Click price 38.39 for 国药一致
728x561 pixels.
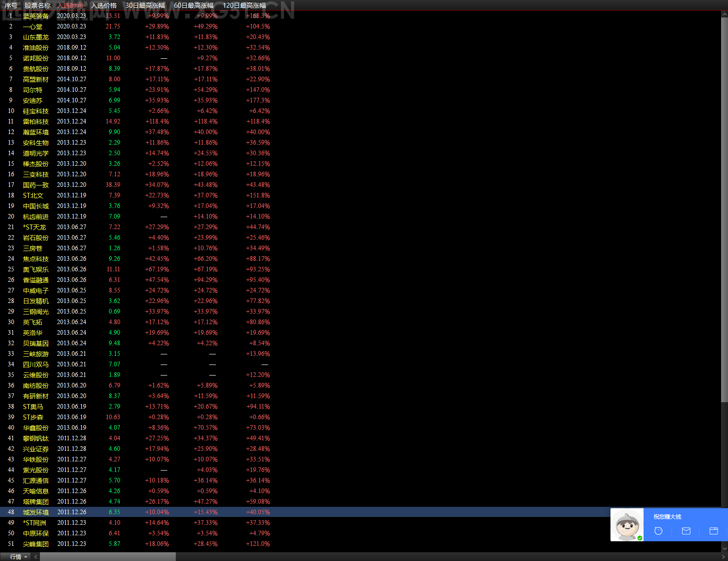coord(113,185)
